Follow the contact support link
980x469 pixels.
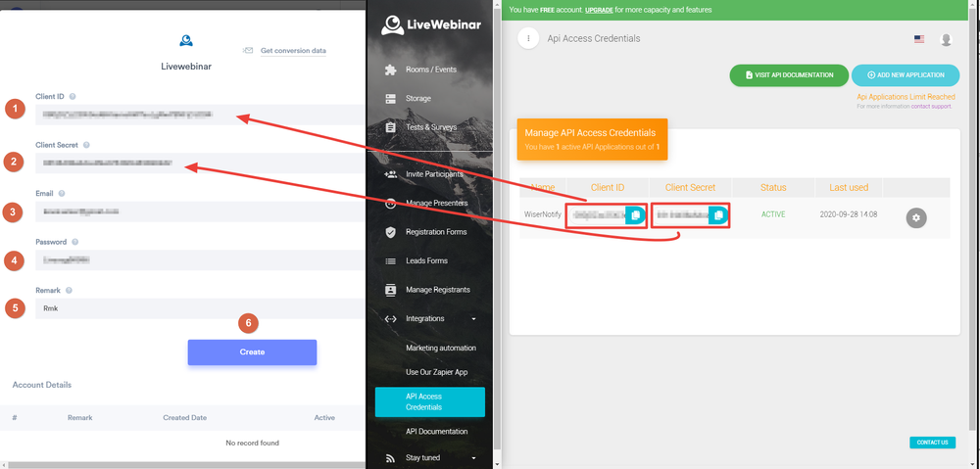(931, 107)
